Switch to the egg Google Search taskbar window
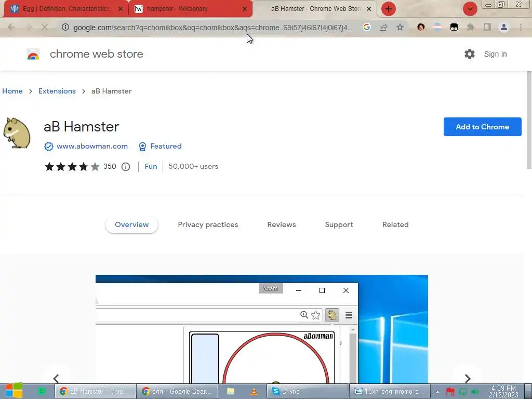Viewport: 532px width, 399px height. tap(177, 392)
